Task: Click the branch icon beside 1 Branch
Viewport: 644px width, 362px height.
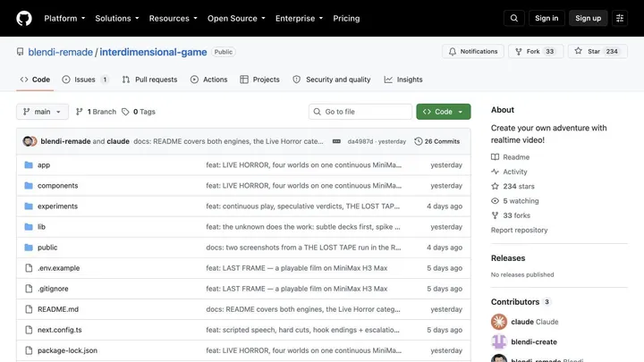Action: [x=80, y=112]
